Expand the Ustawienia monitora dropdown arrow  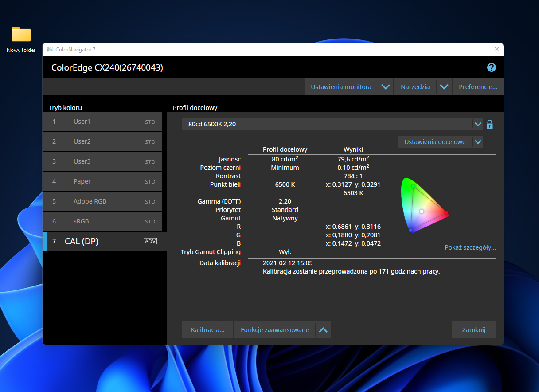point(386,87)
